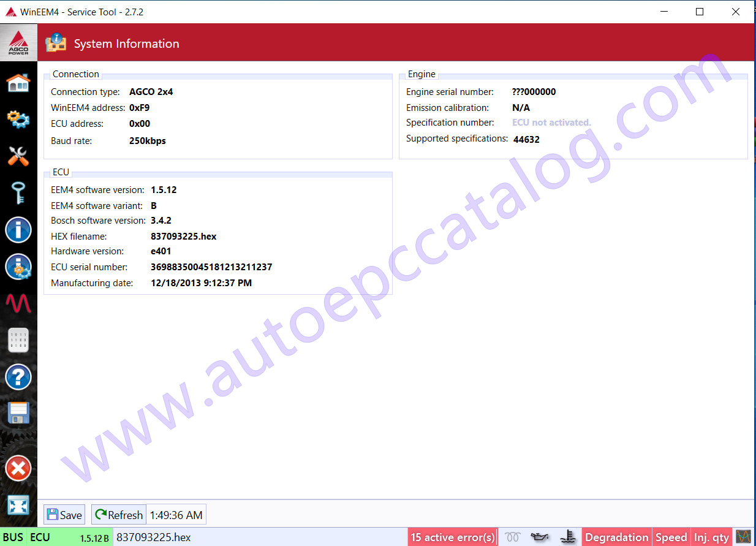756x546 pixels.
Task: Select the HEX filename value in the ECU panel
Action: (x=184, y=237)
